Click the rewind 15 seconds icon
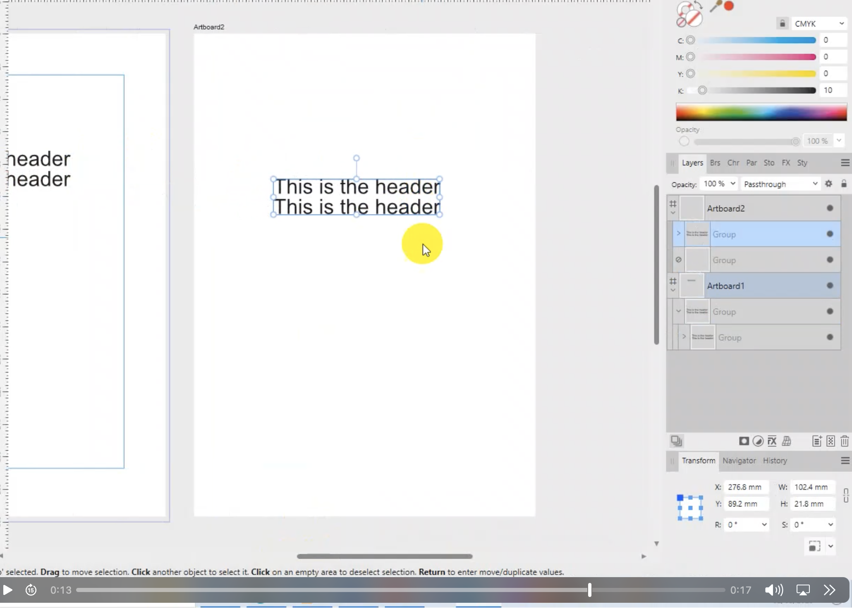Viewport: 852px width, 616px height. tap(31, 590)
